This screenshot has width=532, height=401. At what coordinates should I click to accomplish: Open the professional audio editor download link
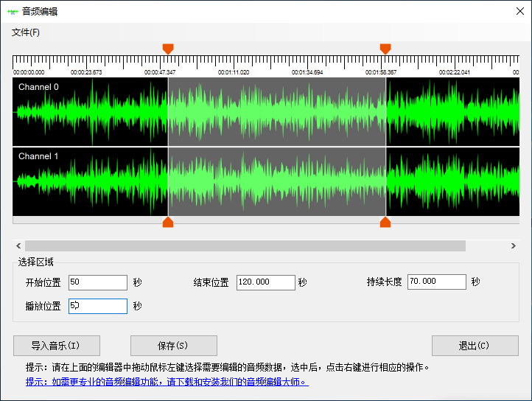pyautogui.click(x=167, y=382)
